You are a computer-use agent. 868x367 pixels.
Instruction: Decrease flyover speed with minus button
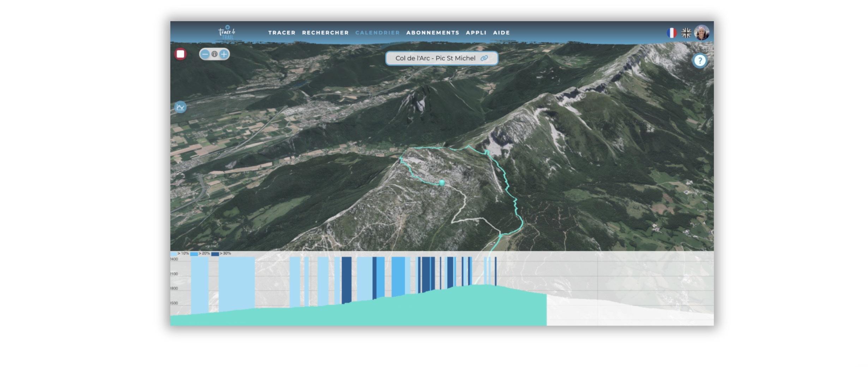pyautogui.click(x=205, y=54)
